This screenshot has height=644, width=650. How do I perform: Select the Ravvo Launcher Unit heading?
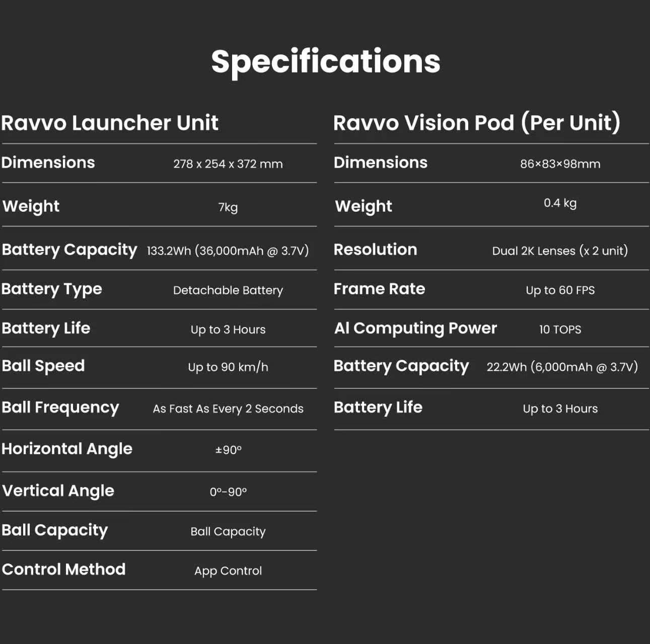coord(110,123)
